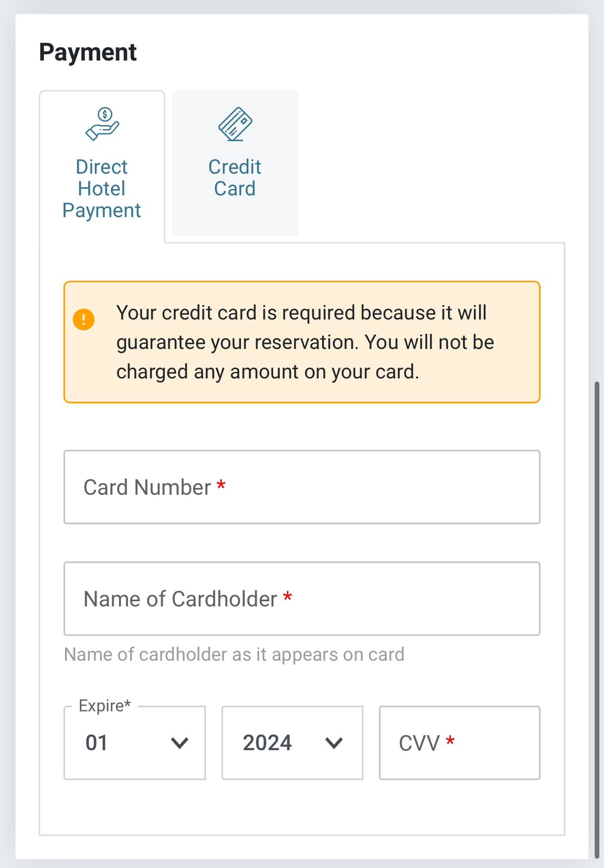Click the red asterisk after Name of Cardholder
604x868 pixels.
point(288,597)
